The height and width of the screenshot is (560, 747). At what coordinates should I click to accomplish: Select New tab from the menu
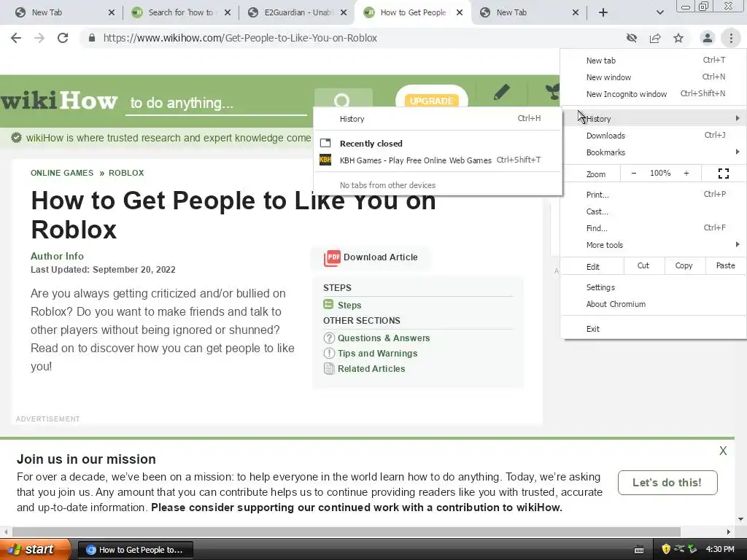click(653, 61)
